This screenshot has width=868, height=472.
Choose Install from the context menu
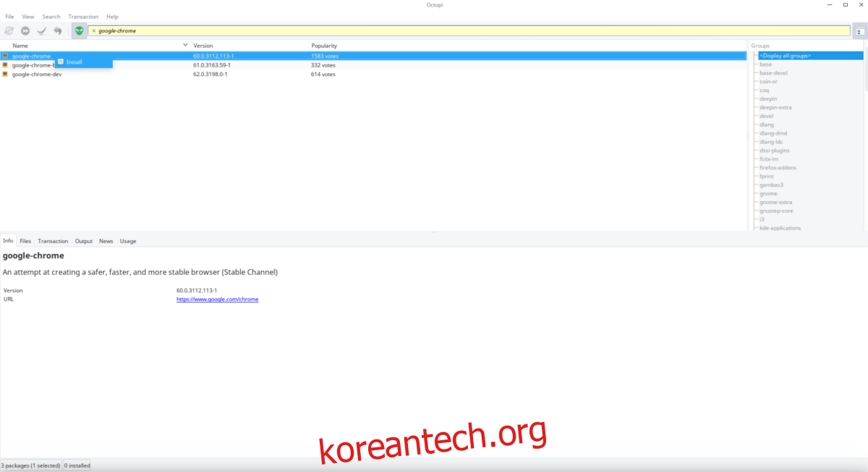click(x=74, y=62)
